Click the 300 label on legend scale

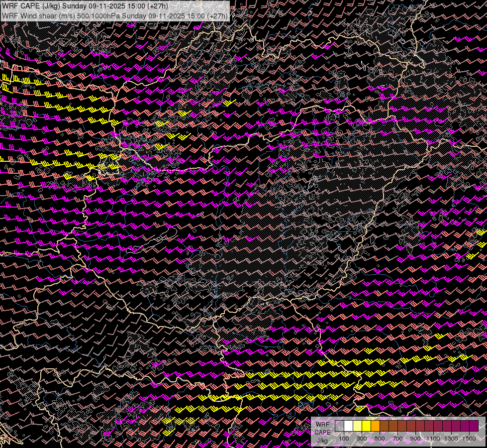tap(362, 439)
